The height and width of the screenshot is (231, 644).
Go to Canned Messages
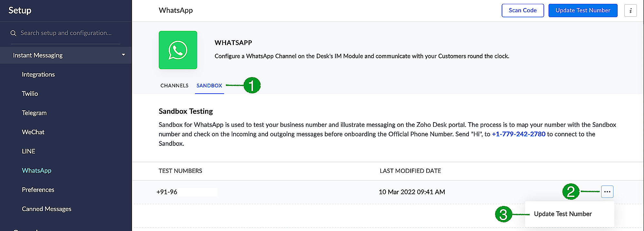tap(47, 209)
